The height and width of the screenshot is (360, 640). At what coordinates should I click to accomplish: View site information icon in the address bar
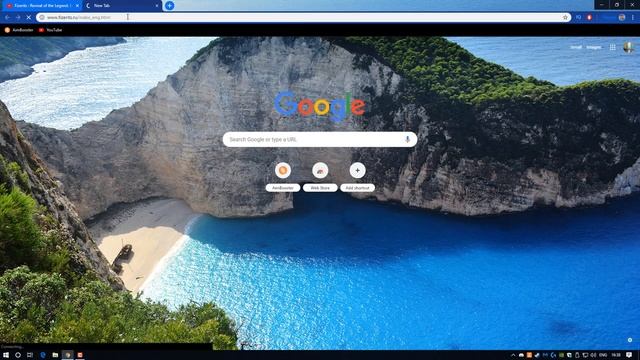42,18
